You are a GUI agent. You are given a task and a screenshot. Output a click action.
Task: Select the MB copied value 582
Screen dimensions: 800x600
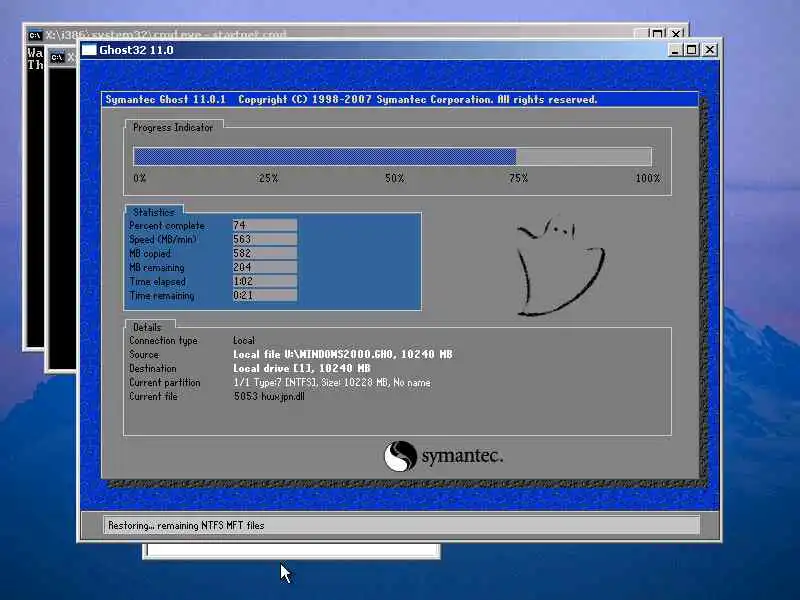(x=265, y=253)
